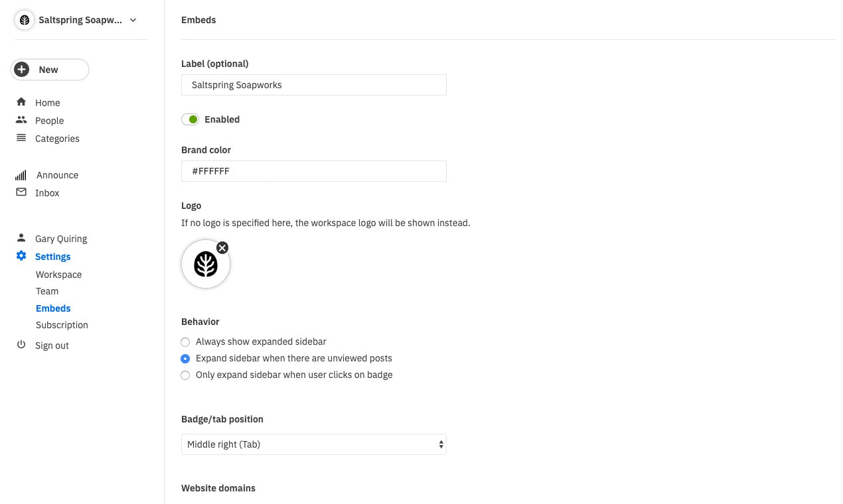The width and height of the screenshot is (843, 504).
Task: Open the Workspace settings submenu item
Action: pos(59,275)
